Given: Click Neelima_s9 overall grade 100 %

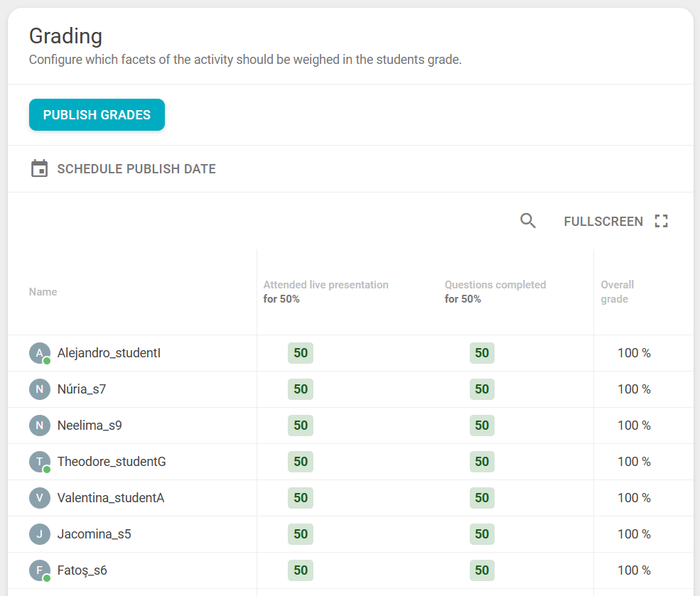Looking at the screenshot, I should click(634, 425).
